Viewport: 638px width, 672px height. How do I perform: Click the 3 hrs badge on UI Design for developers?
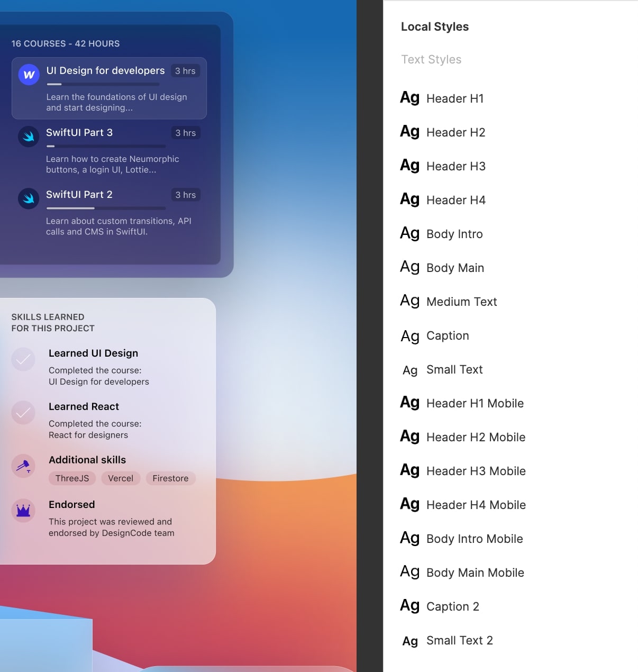(x=185, y=71)
